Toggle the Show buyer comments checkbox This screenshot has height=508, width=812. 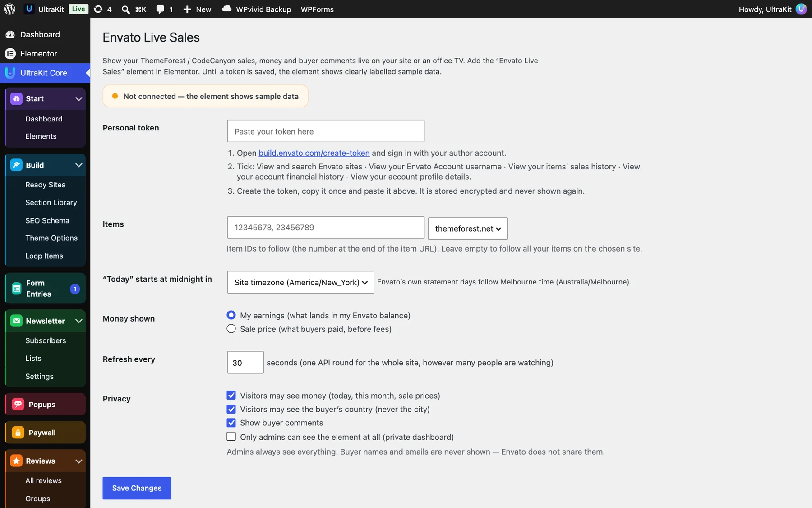tap(231, 423)
